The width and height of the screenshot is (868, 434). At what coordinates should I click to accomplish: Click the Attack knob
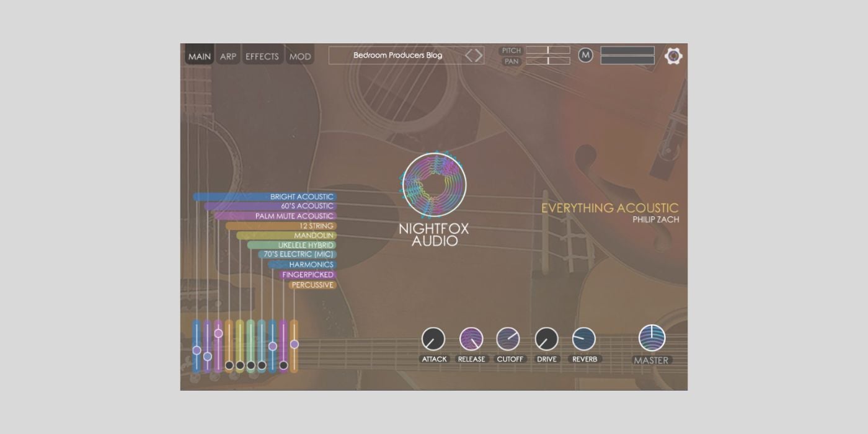pyautogui.click(x=433, y=339)
